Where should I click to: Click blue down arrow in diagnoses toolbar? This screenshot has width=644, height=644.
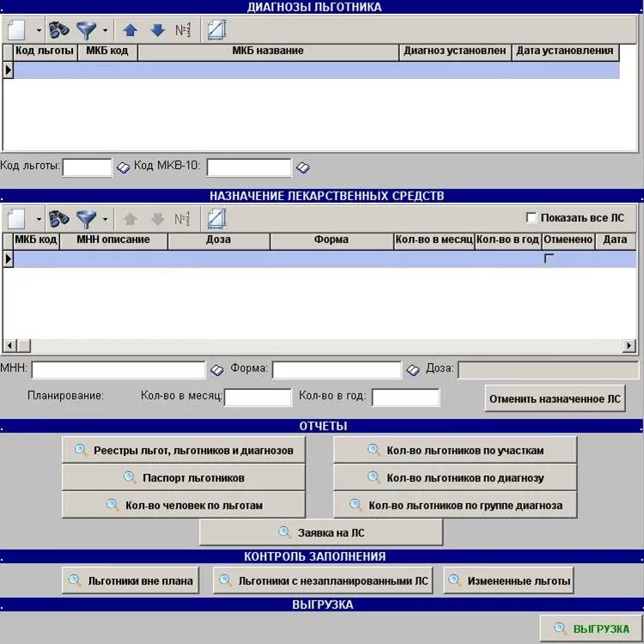[x=158, y=30]
